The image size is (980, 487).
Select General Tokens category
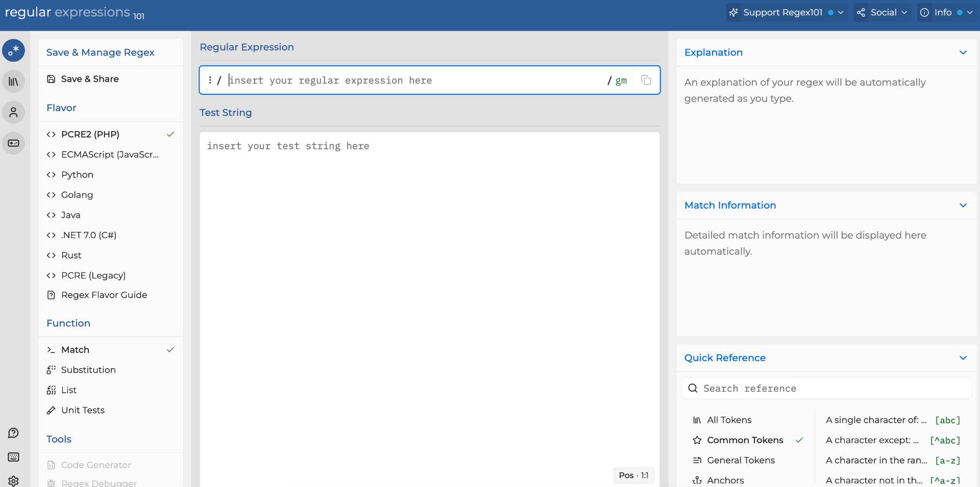[741, 460]
